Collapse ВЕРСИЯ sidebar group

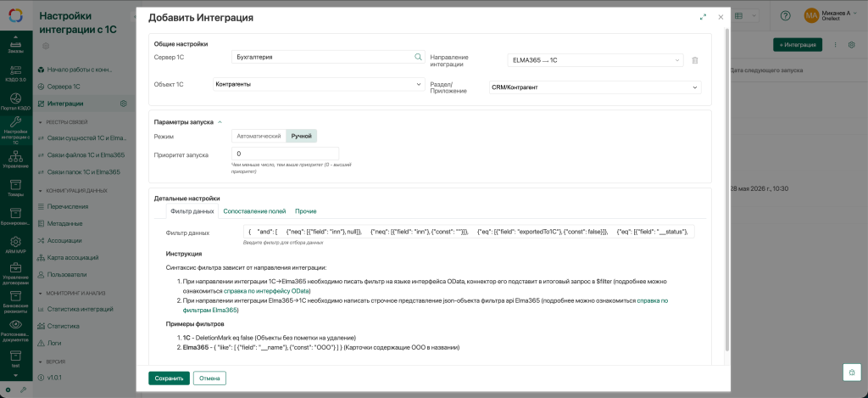[41, 362]
